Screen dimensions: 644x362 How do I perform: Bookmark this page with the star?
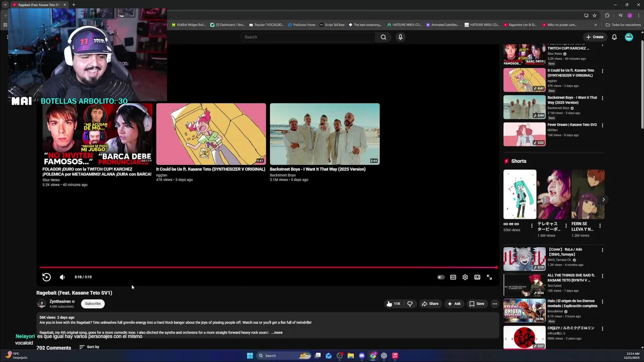tap(594, 16)
